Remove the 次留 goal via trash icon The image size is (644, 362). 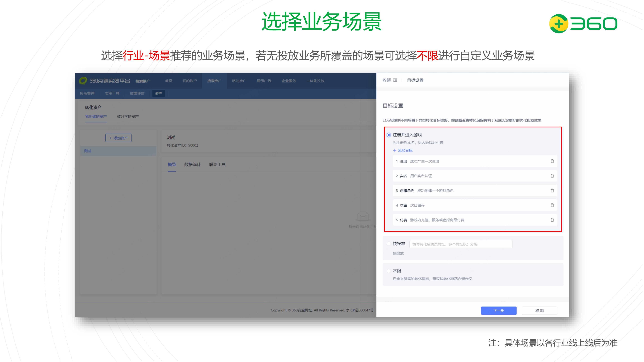pyautogui.click(x=552, y=205)
